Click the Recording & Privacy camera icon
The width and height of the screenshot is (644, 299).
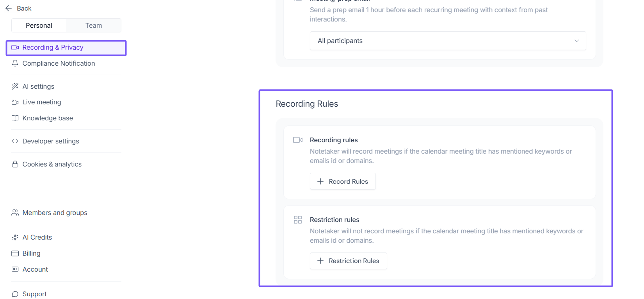click(x=15, y=48)
